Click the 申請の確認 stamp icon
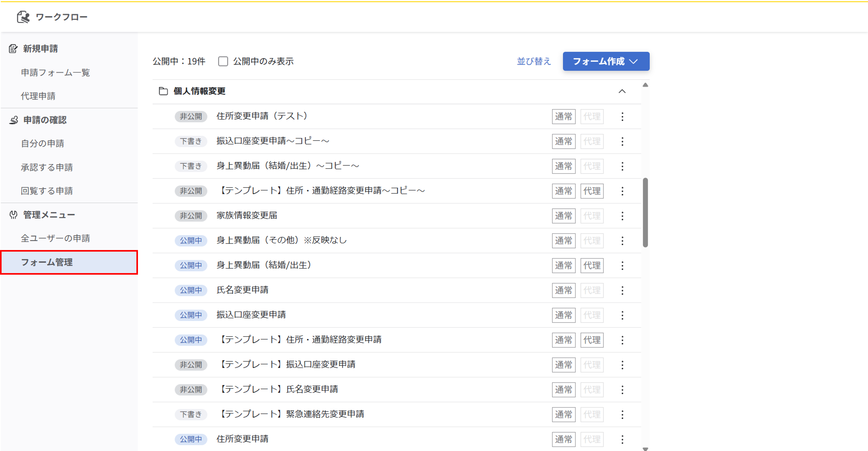 coord(13,120)
